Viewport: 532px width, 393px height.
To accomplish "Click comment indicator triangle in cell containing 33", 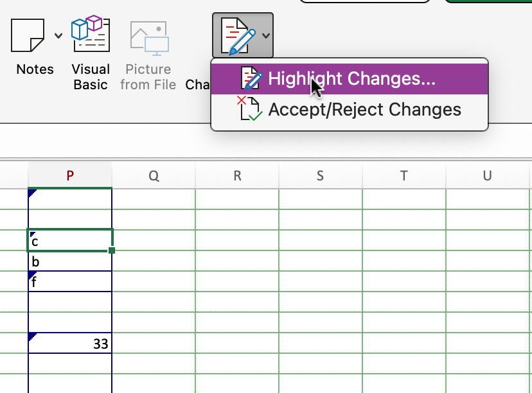I will click(x=33, y=336).
